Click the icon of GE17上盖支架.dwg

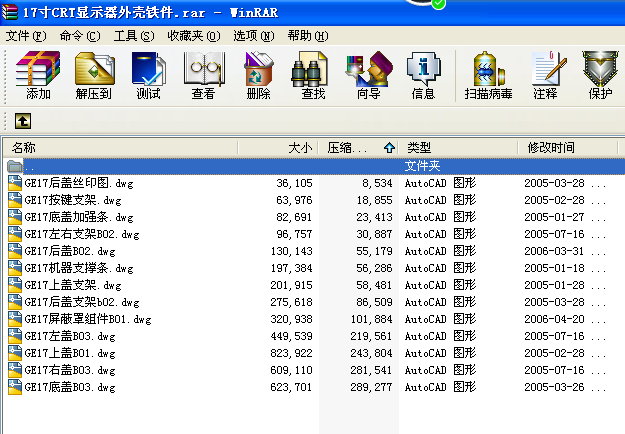tap(15, 285)
